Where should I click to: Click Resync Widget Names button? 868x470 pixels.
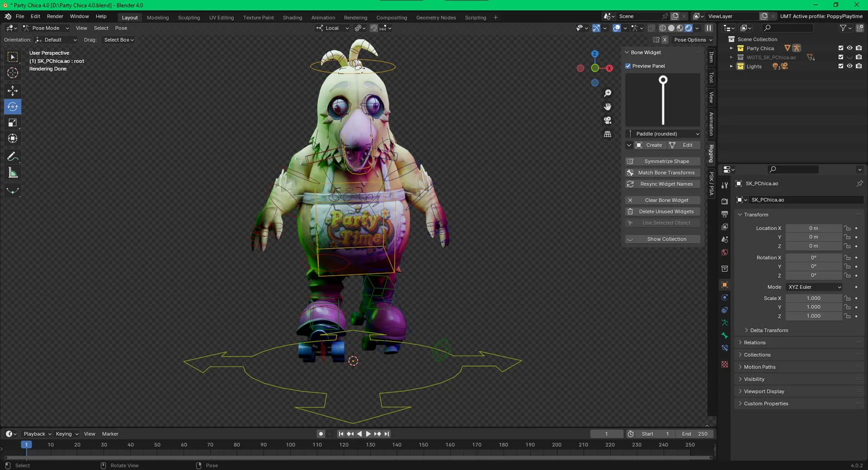[x=663, y=185]
